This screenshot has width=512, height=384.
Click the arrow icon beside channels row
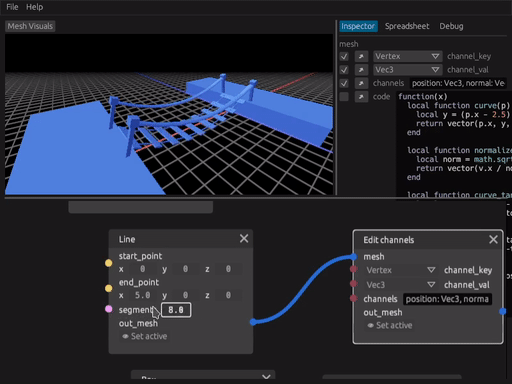(x=361, y=83)
